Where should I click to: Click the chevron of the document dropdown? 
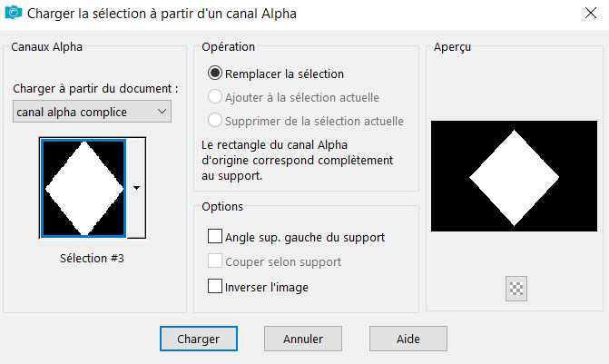(162, 112)
